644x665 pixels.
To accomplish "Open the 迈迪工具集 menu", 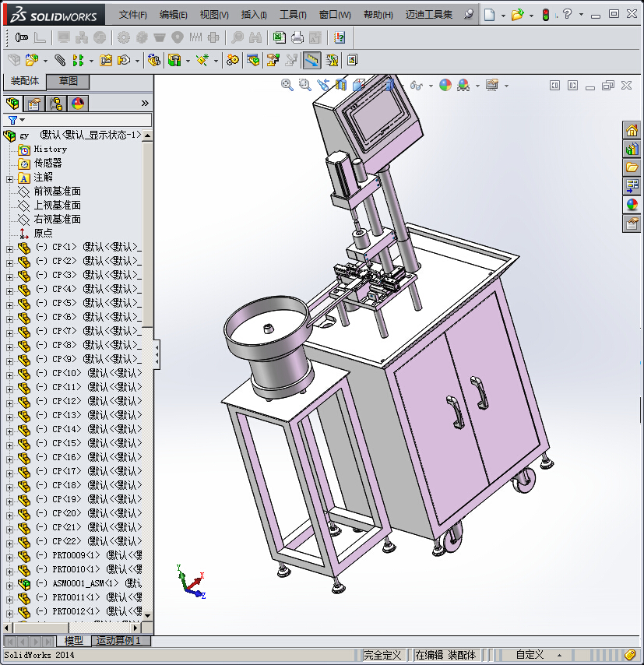I will point(429,15).
